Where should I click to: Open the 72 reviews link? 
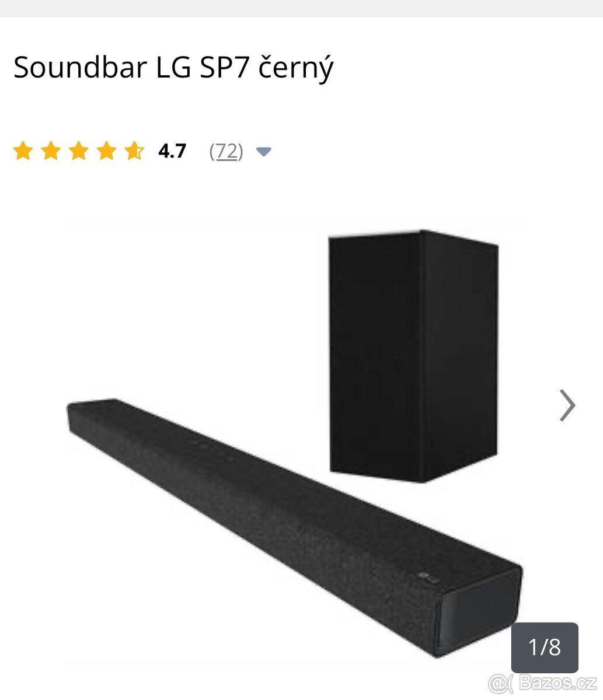coord(226,152)
